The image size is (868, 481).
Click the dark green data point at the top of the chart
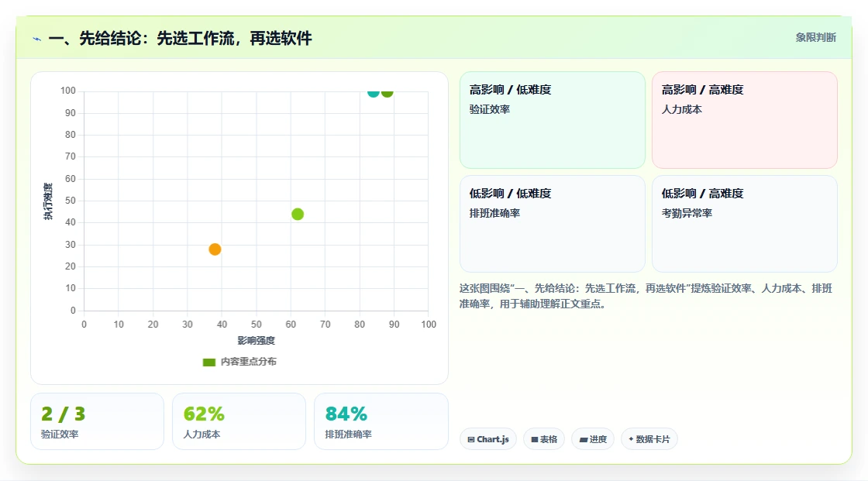click(387, 93)
